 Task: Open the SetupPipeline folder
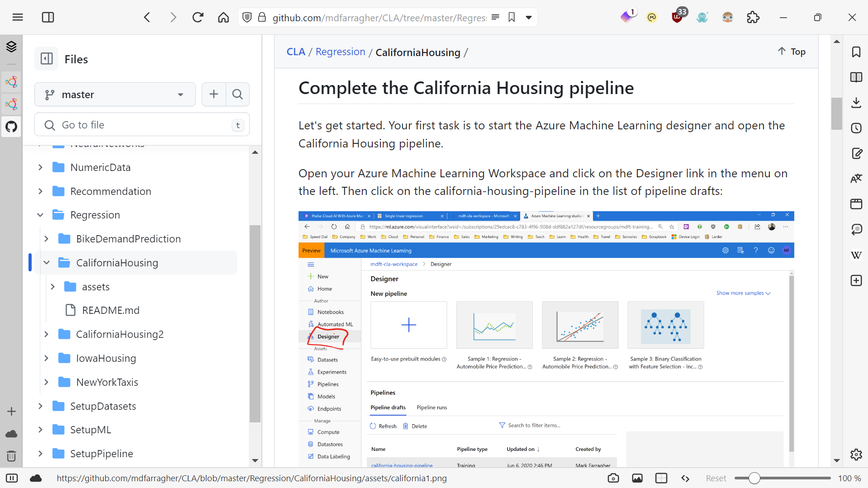[x=101, y=454]
